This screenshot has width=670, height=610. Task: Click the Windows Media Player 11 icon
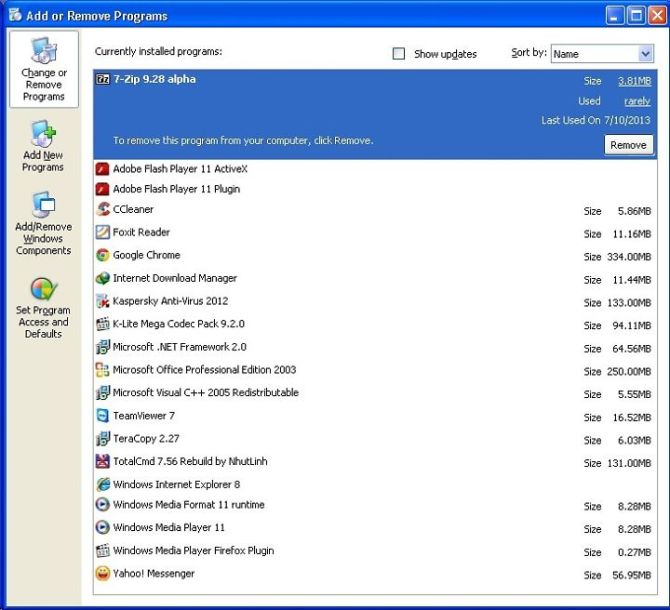pyautogui.click(x=103, y=528)
